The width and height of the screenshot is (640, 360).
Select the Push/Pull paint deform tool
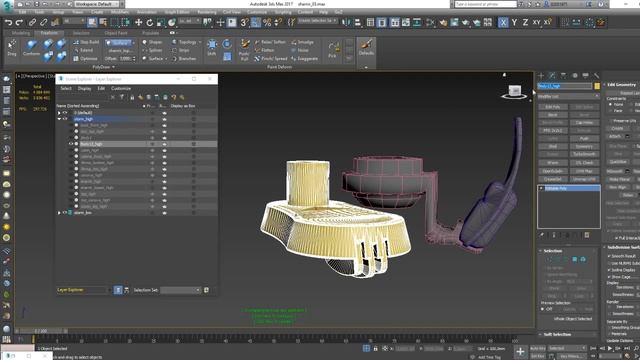[244, 50]
